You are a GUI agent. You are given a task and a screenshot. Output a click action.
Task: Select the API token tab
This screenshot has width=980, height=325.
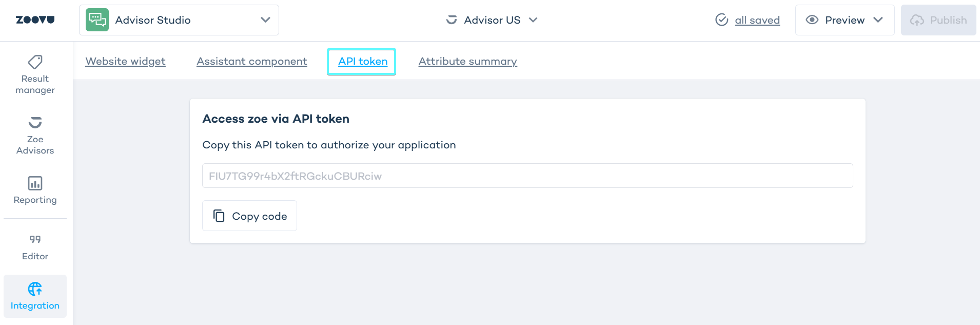click(x=362, y=61)
